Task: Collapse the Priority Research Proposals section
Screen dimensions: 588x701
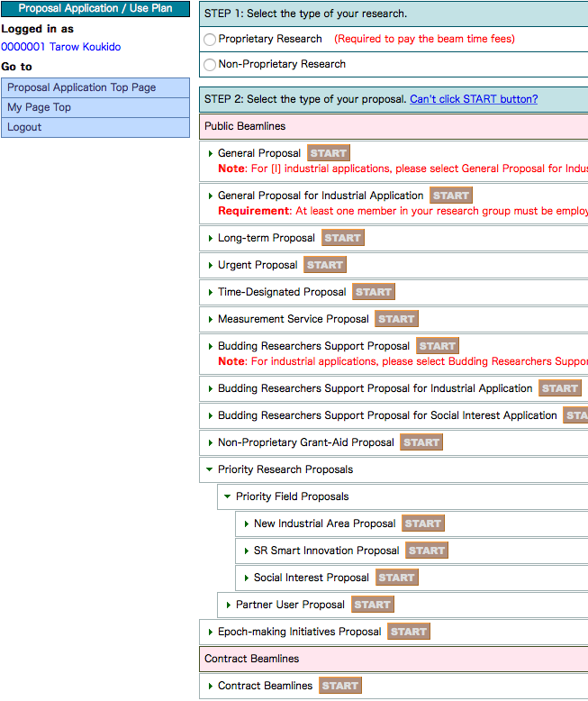Action: point(210,469)
